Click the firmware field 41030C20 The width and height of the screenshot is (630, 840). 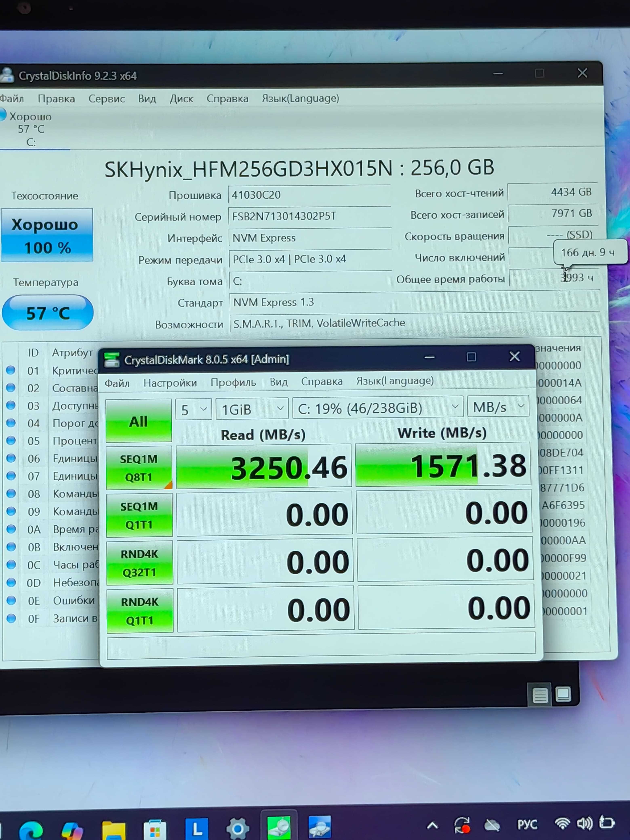coord(309,195)
